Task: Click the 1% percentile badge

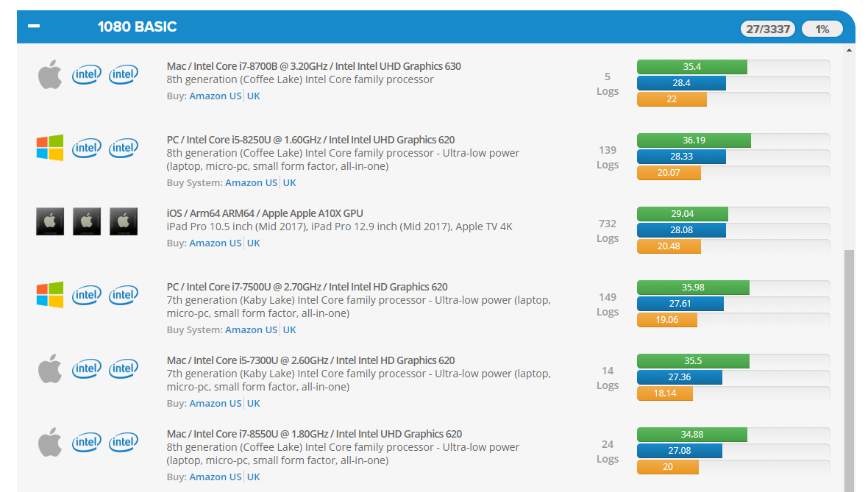Action: (x=822, y=29)
